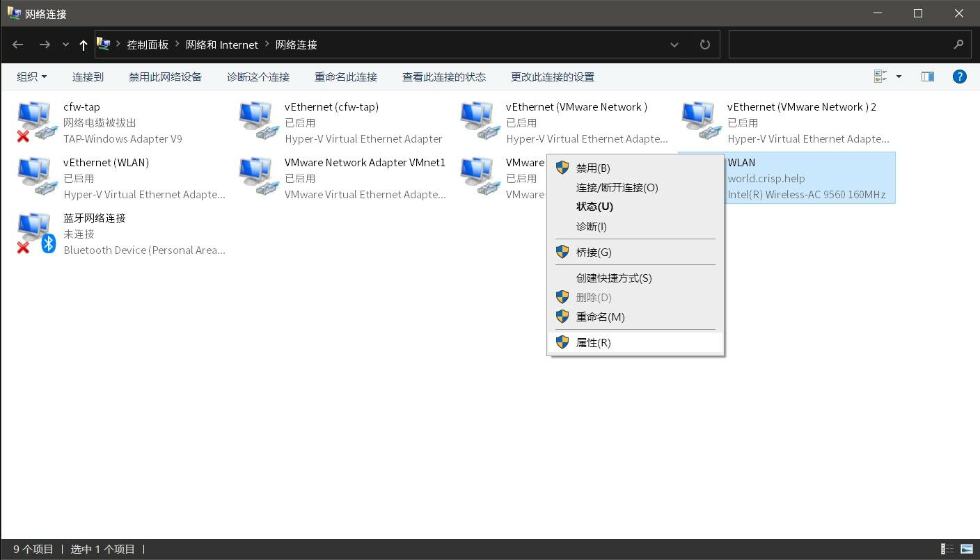Click 网络和 Internet in the breadcrumb path
This screenshot has width=980, height=560.
pyautogui.click(x=221, y=45)
